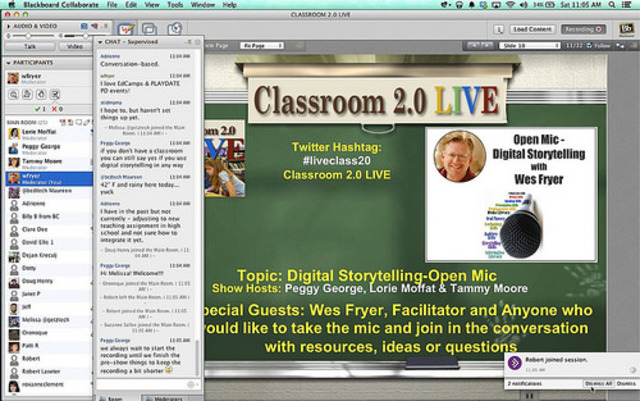Open the Help menu
Screen dimensions: 640x401
(229, 5)
